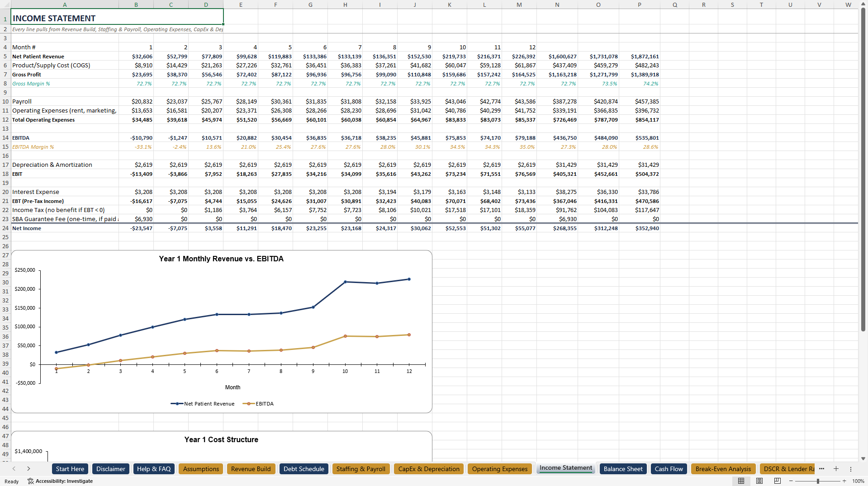Click the Payroll row label
Screen dimensions: 868x486
pyautogui.click(x=65, y=101)
